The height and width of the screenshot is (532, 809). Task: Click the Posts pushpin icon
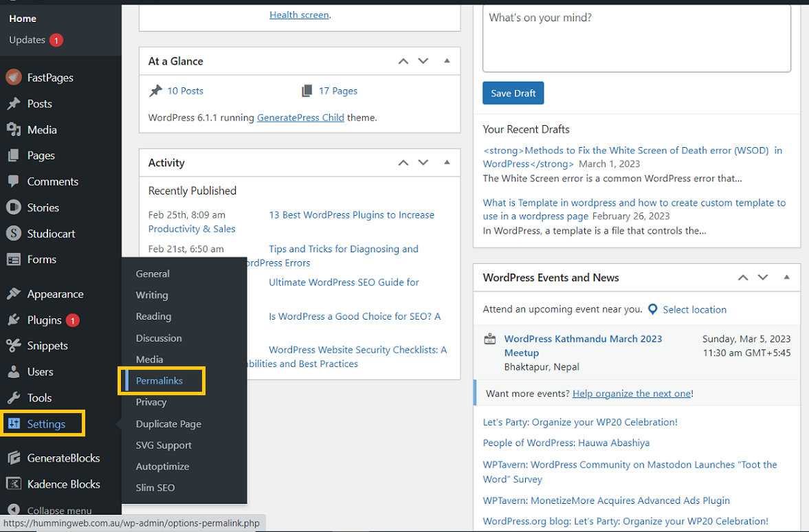[x=14, y=104]
